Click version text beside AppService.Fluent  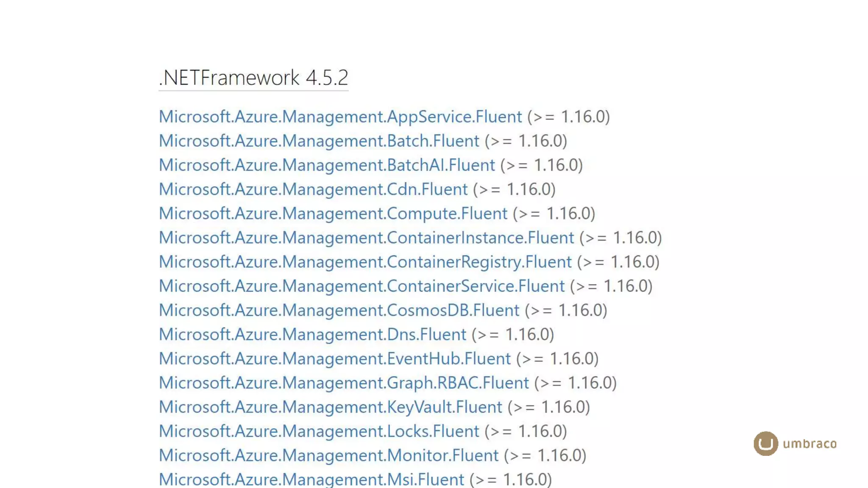pos(568,117)
